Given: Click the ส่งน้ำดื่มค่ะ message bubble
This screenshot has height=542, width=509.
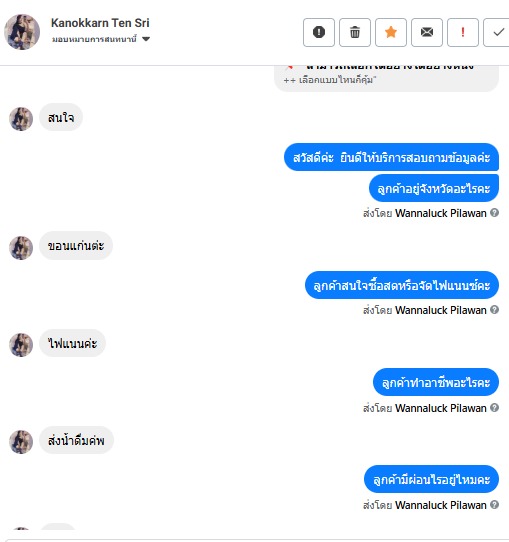Looking at the screenshot, I should (x=76, y=440).
